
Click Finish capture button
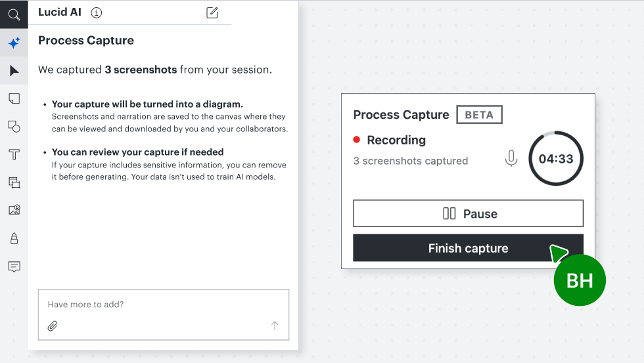468,247
